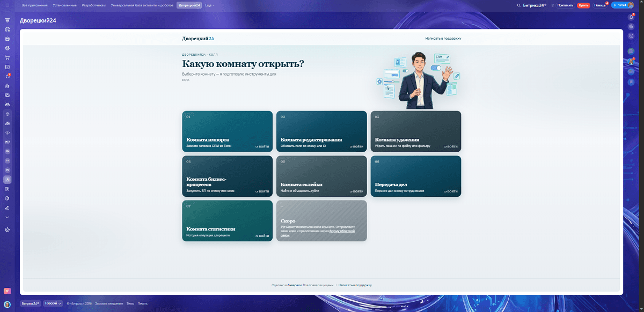644x312 pixels.
Task: Click the Какую комнату открыть? heading
Action: coord(243,64)
